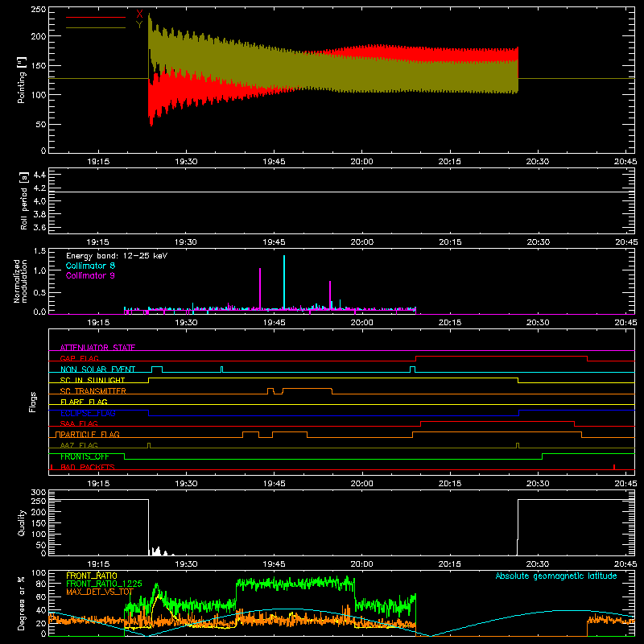Click the 4.4 tick on Roll period axis
The image size is (644, 644).
pos(39,175)
